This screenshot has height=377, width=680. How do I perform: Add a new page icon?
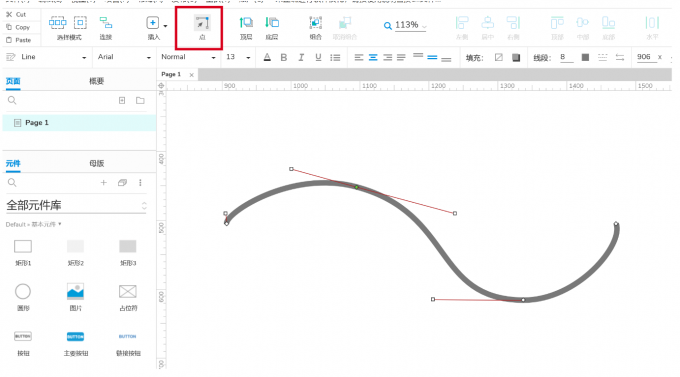[122, 101]
